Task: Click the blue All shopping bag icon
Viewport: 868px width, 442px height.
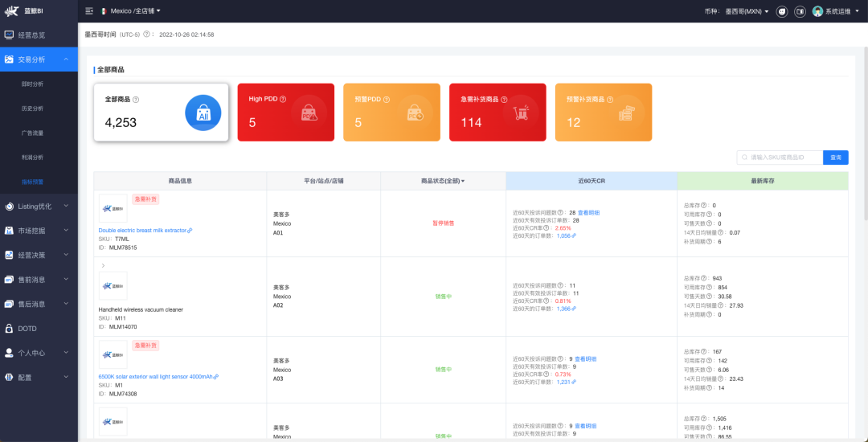Action: coord(203,113)
